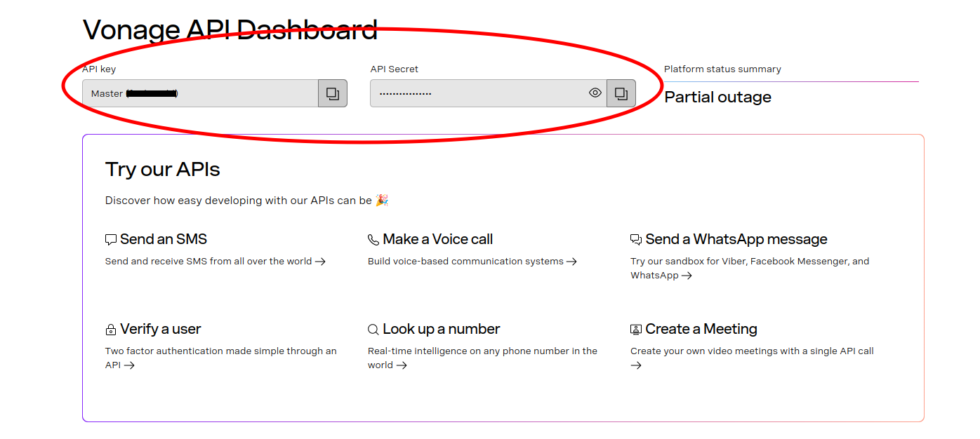Viewport: 980px width, 439px height.
Task: Open Make a Voice call
Action: (438, 239)
